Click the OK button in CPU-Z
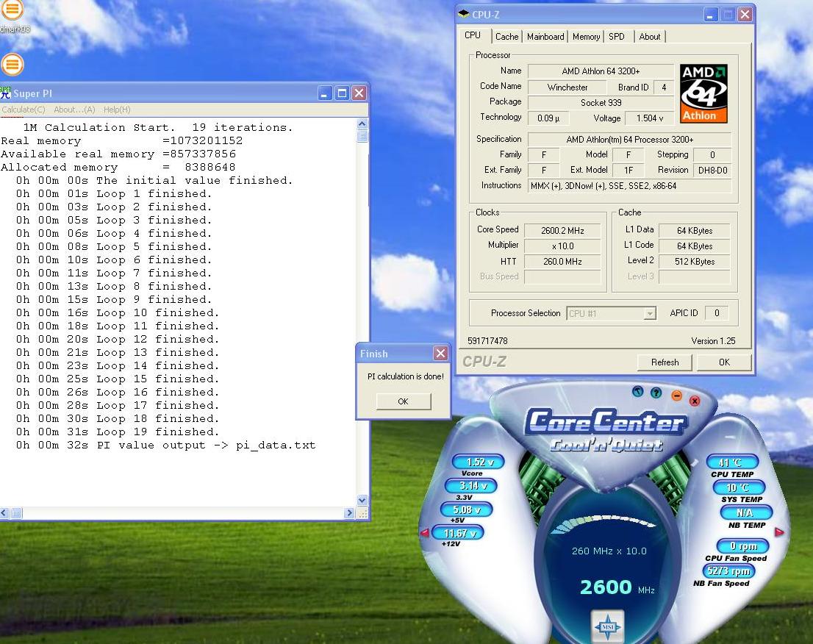 (x=724, y=362)
